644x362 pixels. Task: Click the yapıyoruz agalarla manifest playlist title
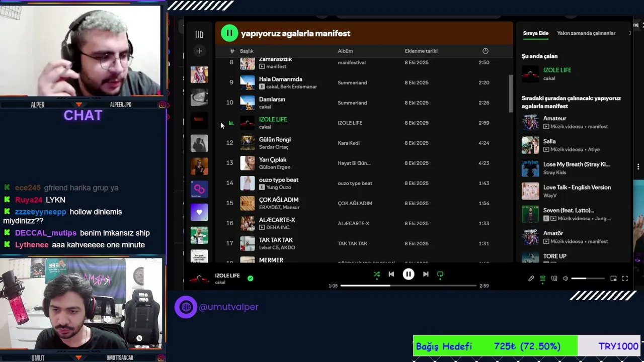click(x=295, y=33)
